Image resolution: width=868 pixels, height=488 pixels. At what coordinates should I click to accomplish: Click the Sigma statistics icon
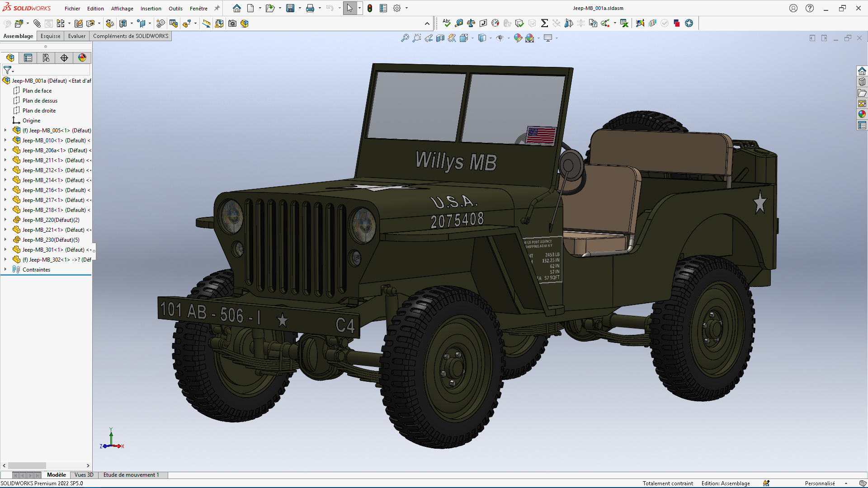[x=544, y=23]
